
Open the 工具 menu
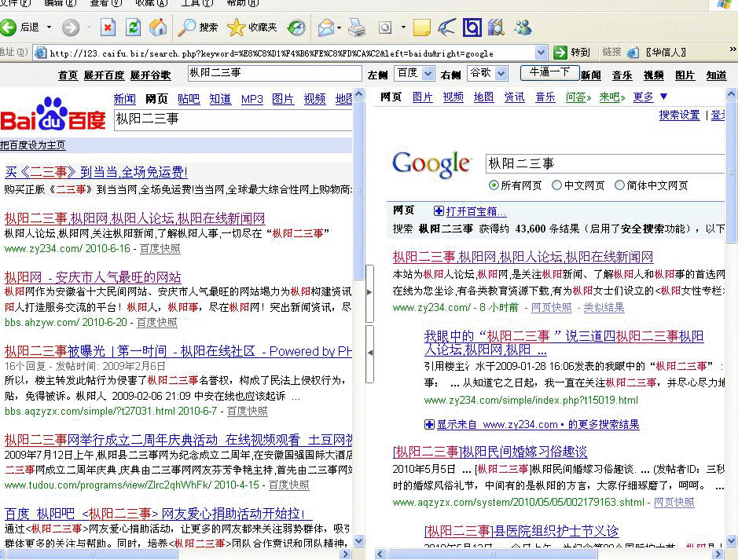tap(197, 3)
